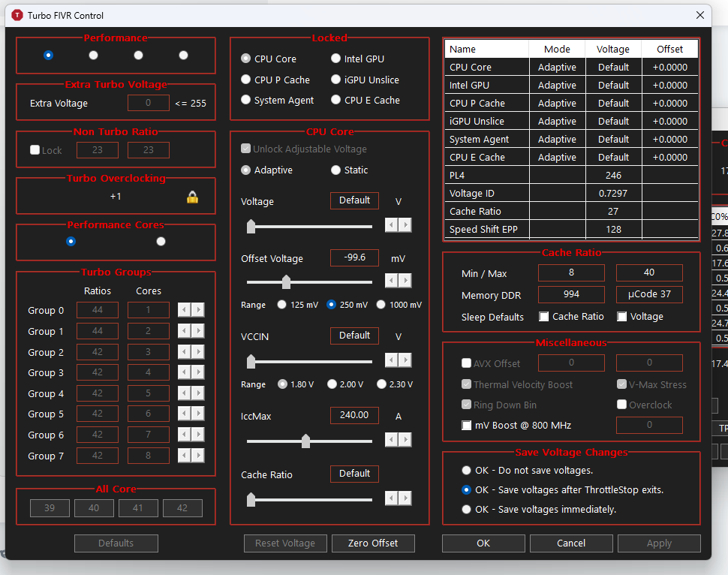Click the Turbo Overclocking padlock icon

click(192, 197)
